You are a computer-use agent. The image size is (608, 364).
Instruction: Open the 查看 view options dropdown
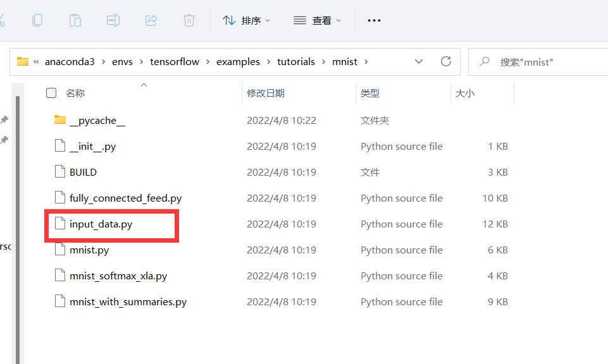pos(317,20)
